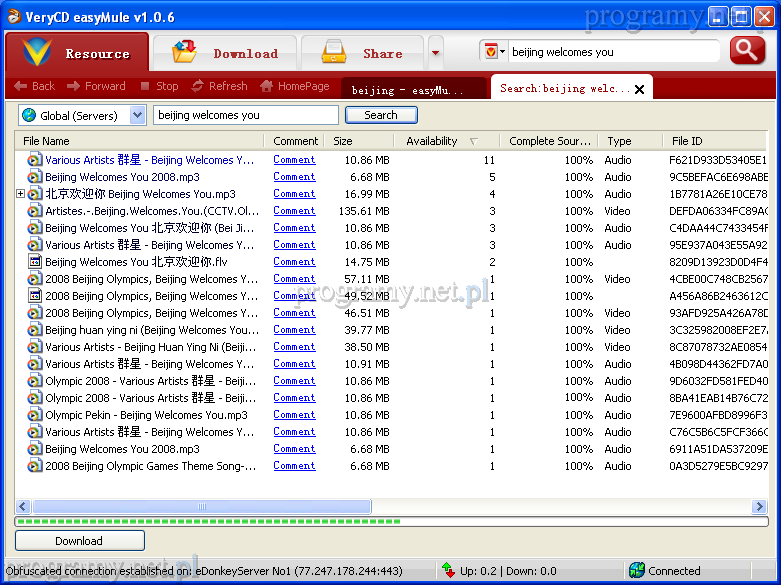Open Comment link for Olympic Pekin file
The width and height of the screenshot is (781, 585).
click(x=294, y=415)
